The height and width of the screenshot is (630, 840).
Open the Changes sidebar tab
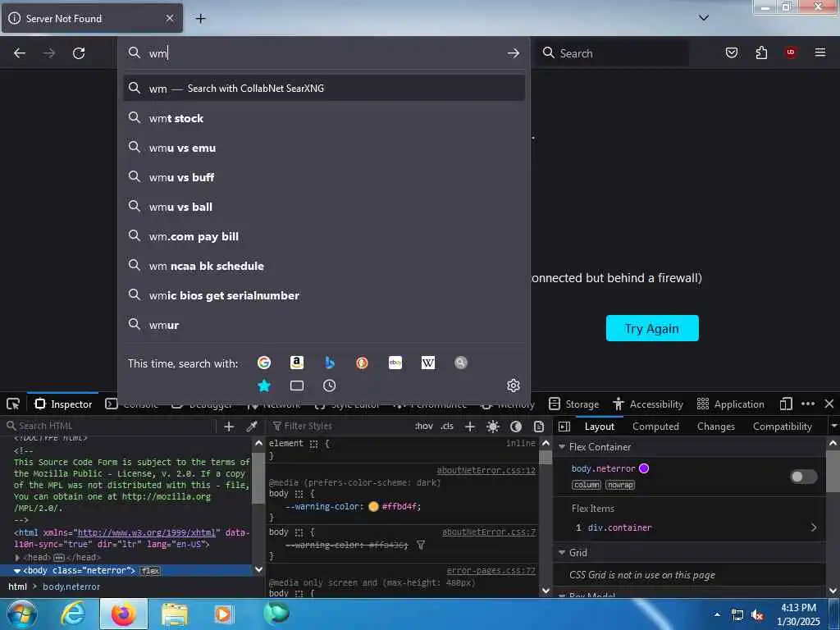pos(715,427)
